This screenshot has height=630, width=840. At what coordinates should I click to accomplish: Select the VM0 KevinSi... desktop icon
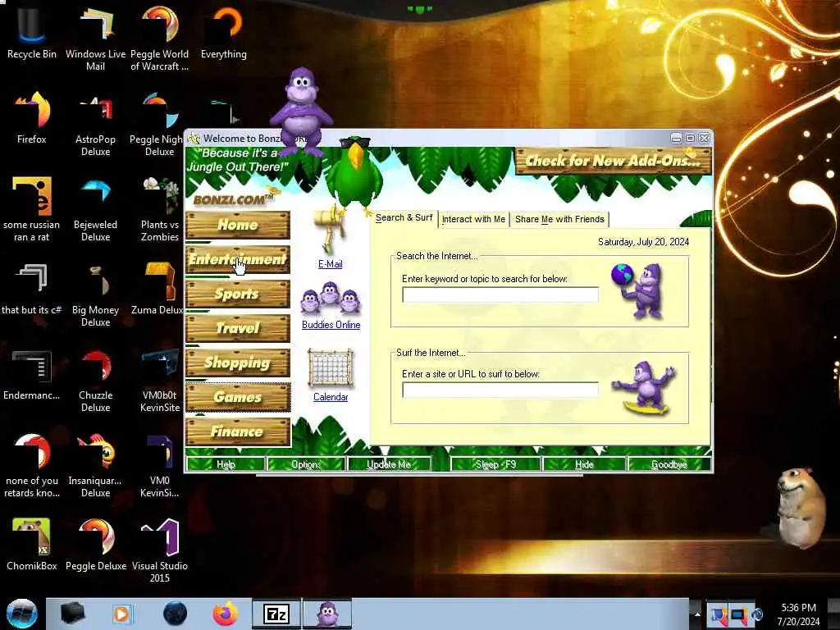click(160, 465)
